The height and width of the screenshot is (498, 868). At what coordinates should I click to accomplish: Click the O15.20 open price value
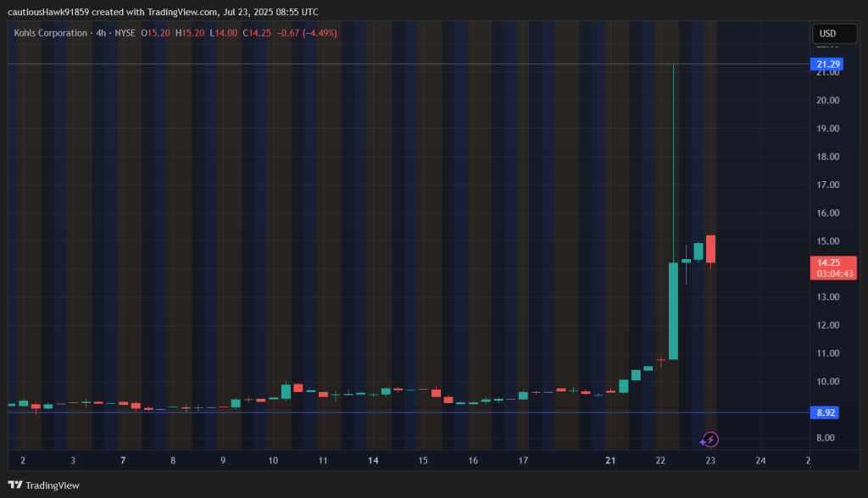pos(155,33)
